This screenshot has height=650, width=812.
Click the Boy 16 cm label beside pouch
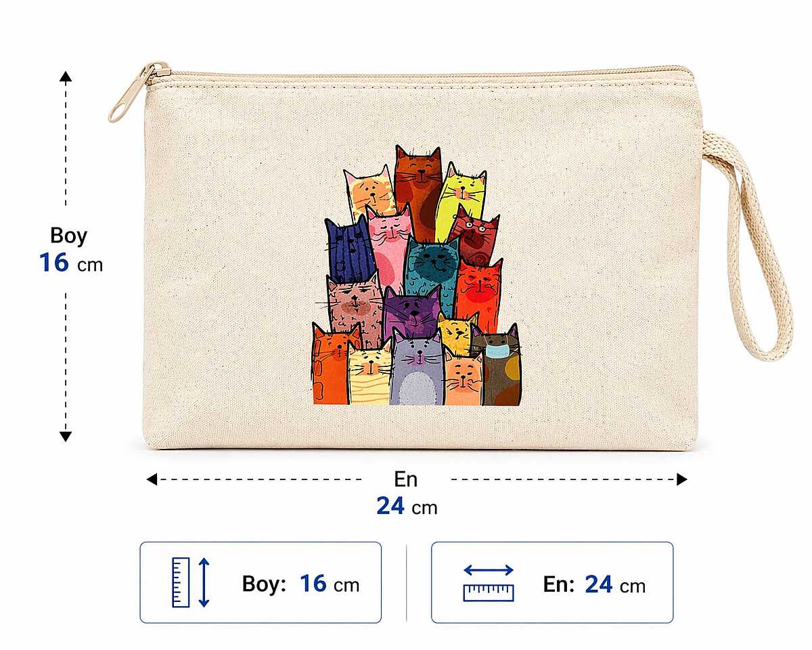[70, 249]
